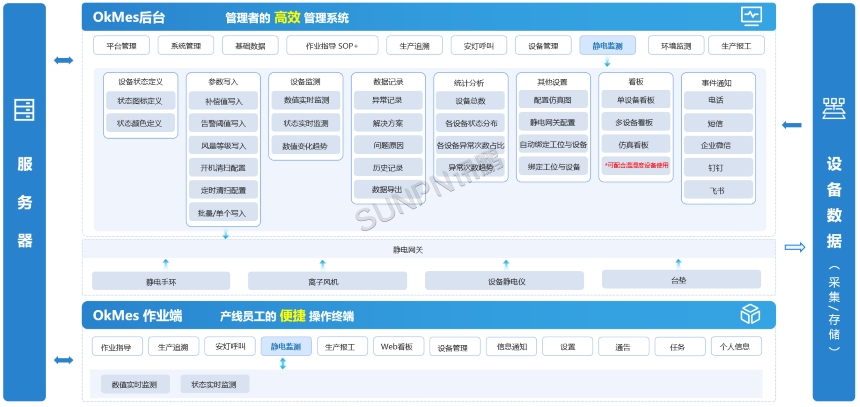Open the 多设备看板 item
The width and height of the screenshot is (860, 407).
pos(636,122)
